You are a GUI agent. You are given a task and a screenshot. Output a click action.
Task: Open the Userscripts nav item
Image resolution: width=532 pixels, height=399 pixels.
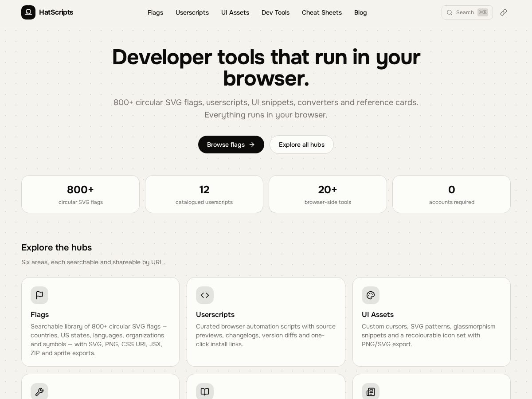[x=192, y=12]
